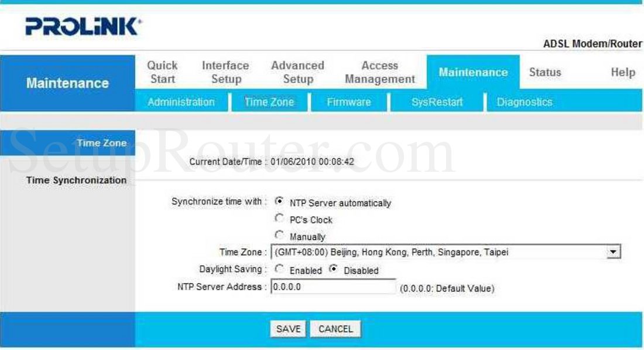The height and width of the screenshot is (350, 644).
Task: Go to Interface Setup tab
Action: pyautogui.click(x=225, y=72)
